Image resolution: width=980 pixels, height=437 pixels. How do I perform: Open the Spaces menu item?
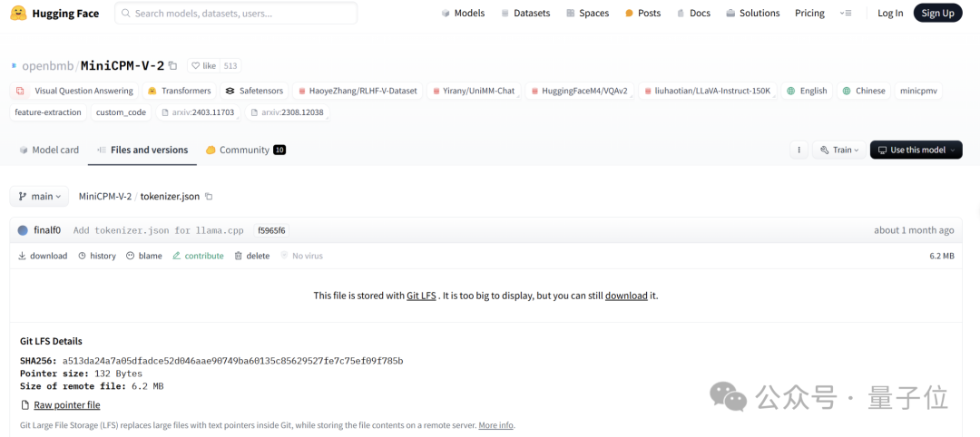tap(587, 13)
